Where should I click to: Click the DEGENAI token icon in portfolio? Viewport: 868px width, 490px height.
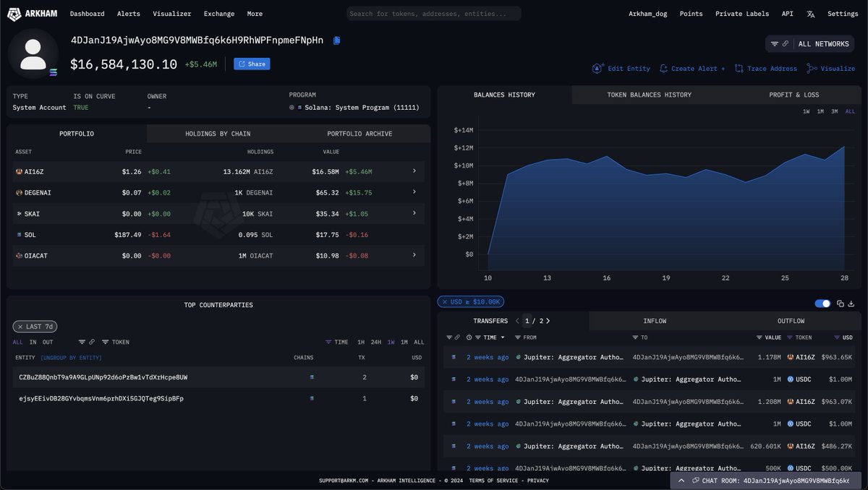pos(19,193)
